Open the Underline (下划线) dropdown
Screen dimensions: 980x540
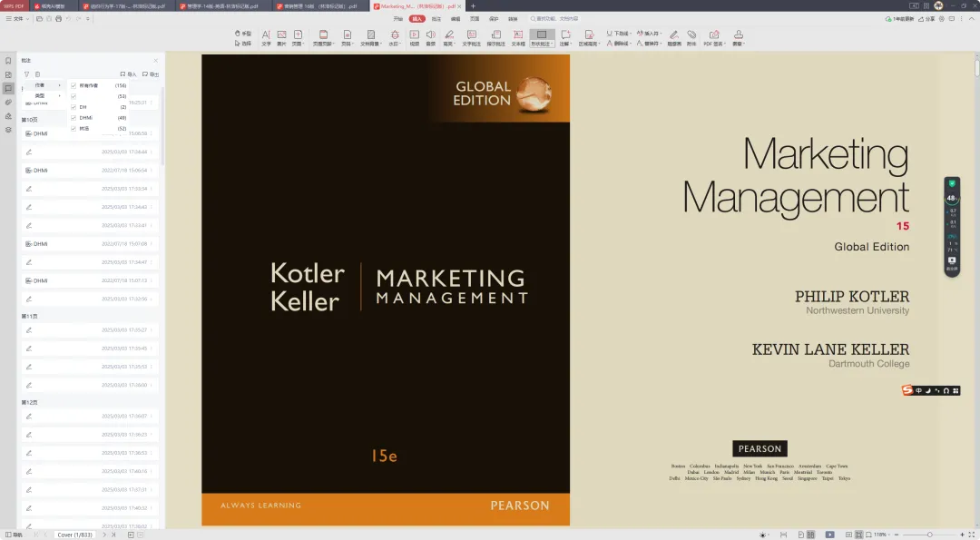(x=619, y=33)
